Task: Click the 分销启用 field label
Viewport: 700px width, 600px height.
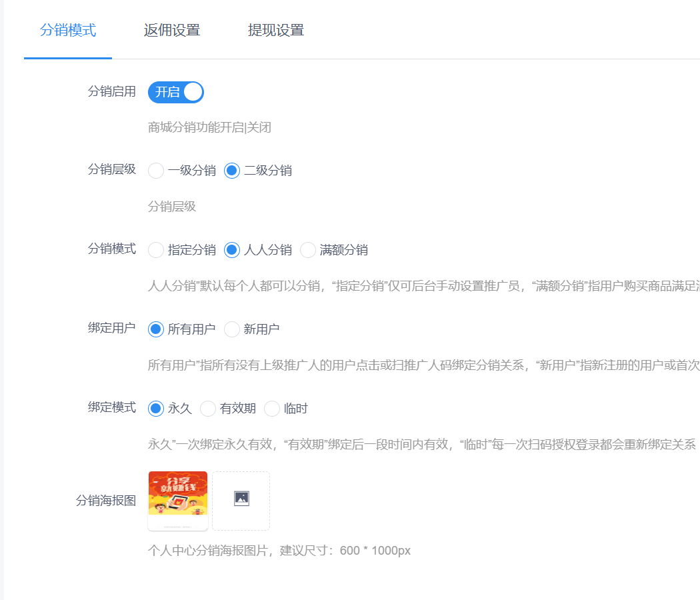Action: click(x=111, y=92)
